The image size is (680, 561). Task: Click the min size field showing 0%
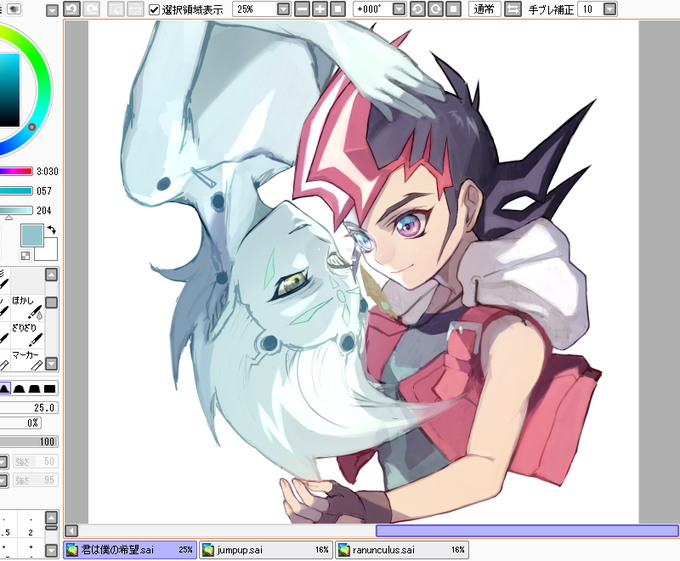(21, 423)
